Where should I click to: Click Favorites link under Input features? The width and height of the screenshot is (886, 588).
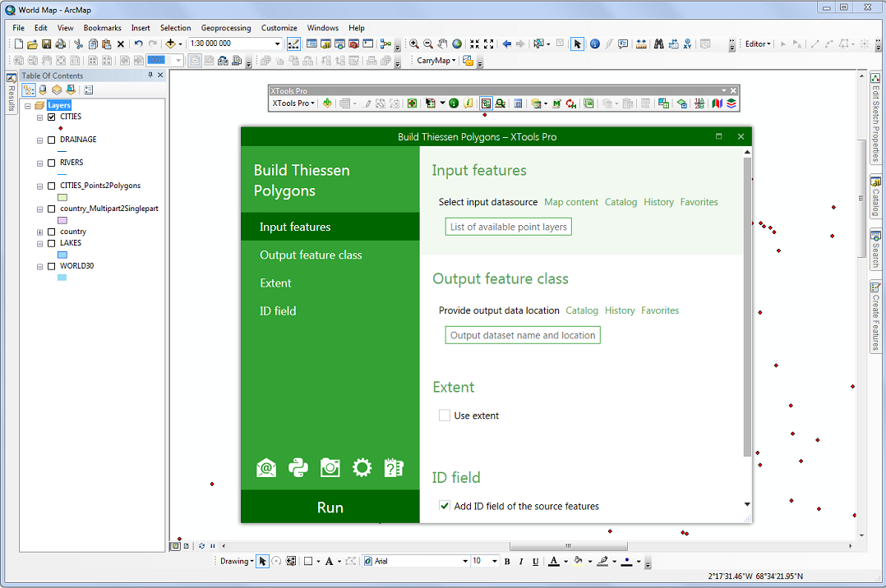point(699,202)
